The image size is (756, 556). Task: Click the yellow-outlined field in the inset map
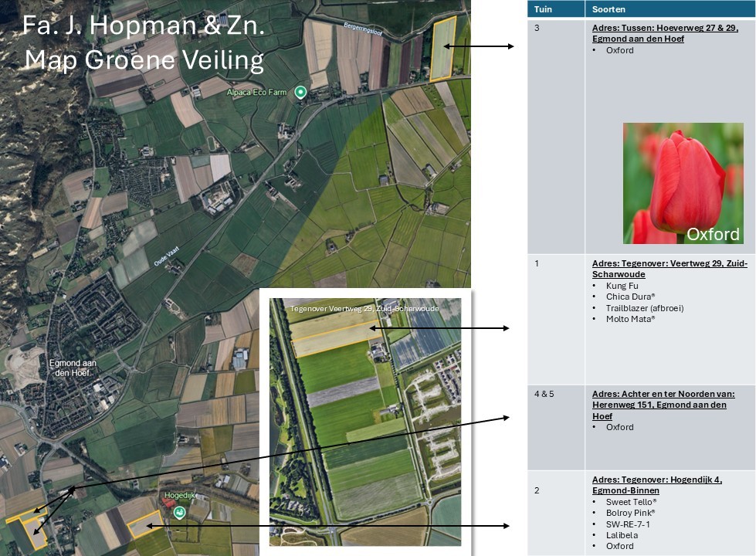coord(332,330)
